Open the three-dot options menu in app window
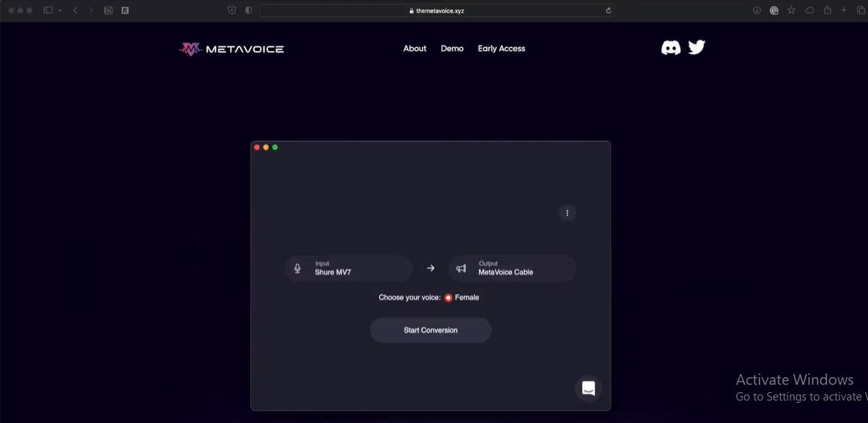 pyautogui.click(x=567, y=213)
